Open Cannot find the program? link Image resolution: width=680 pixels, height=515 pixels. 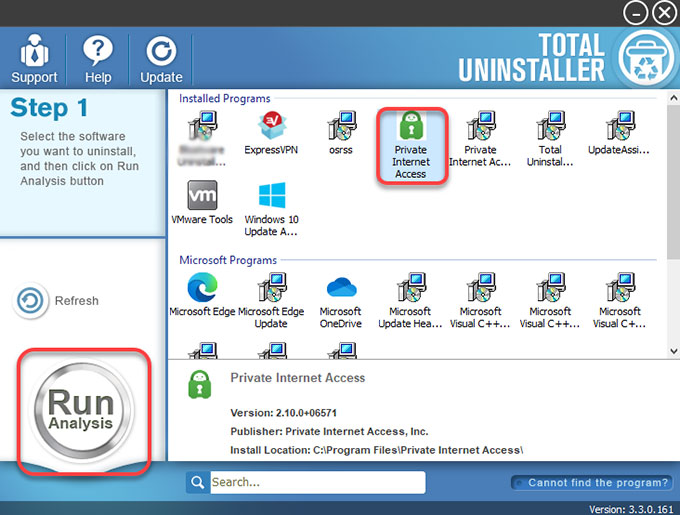pyautogui.click(x=592, y=482)
